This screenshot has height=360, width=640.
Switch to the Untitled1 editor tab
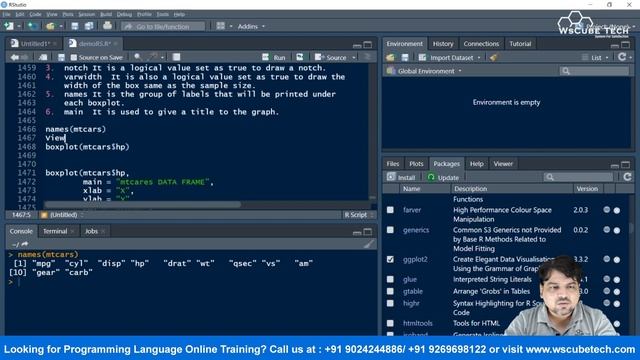[34, 44]
